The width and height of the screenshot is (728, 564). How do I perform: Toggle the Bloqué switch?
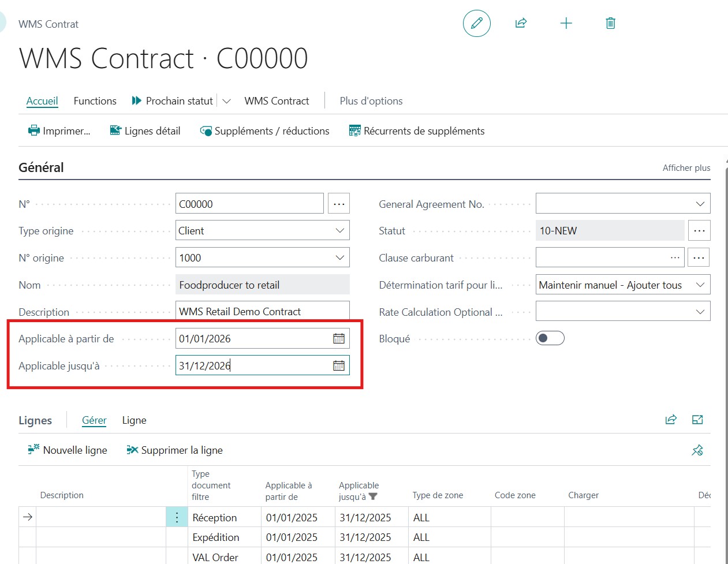[550, 338]
